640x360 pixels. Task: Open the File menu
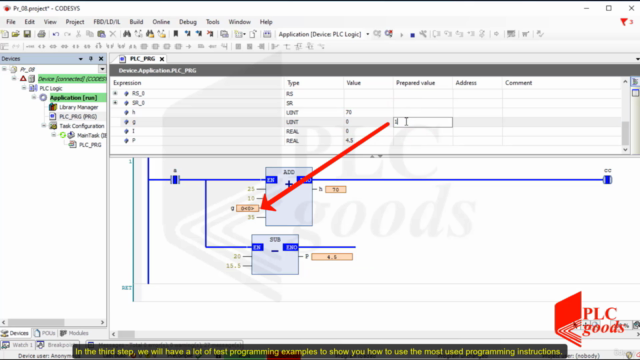pos(11,22)
